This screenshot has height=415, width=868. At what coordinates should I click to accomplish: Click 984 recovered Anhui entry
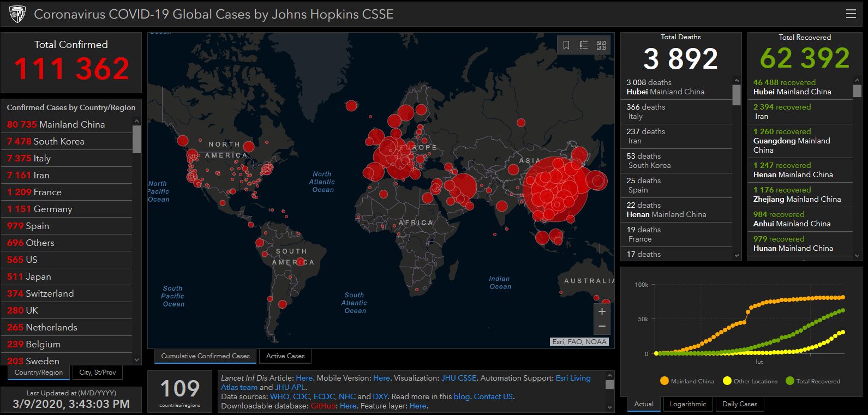(800, 219)
